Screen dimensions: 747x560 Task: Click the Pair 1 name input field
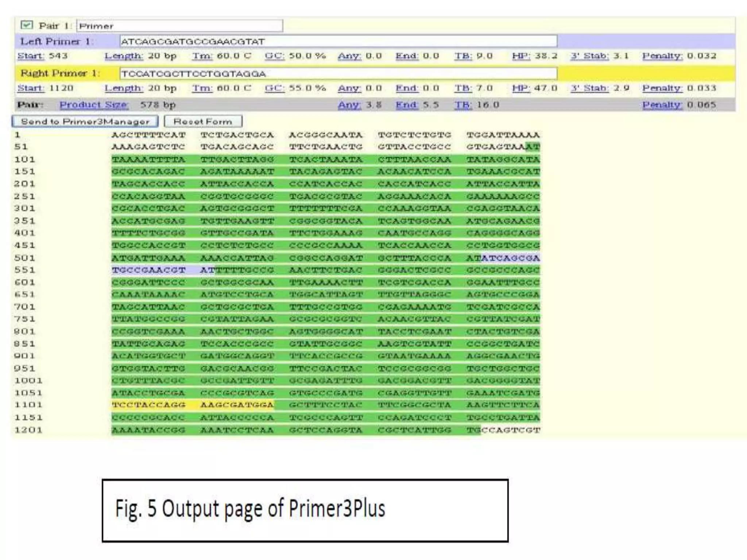(x=179, y=26)
